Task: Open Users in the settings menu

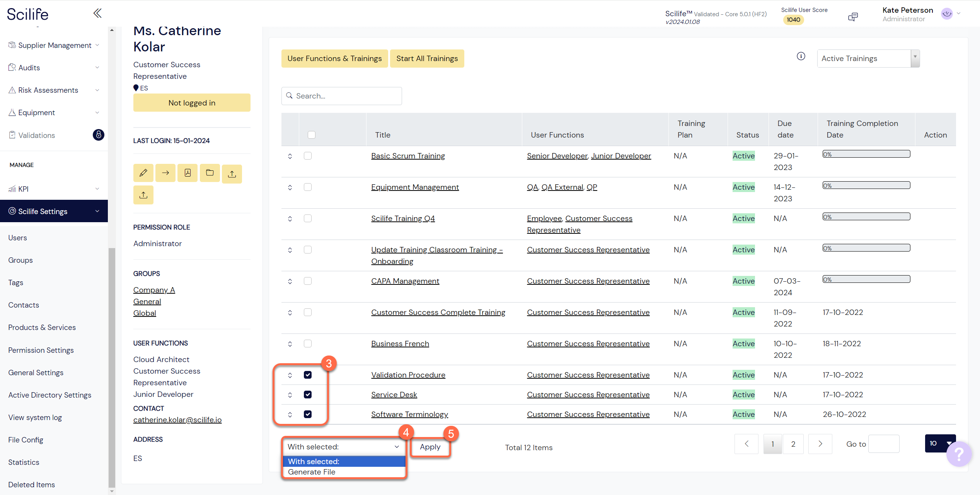Action: 18,238
